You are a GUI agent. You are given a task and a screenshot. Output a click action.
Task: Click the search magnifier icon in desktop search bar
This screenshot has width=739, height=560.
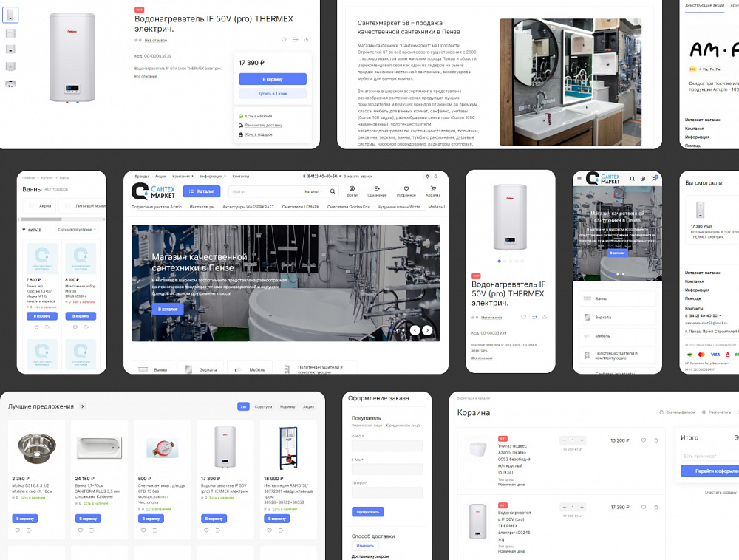[332, 191]
